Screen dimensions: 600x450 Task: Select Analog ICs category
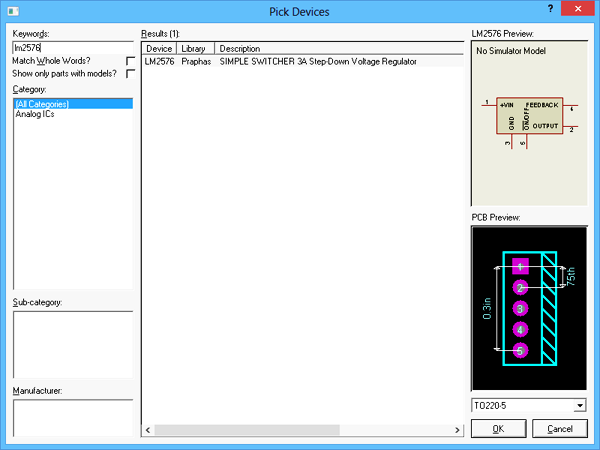click(x=35, y=114)
